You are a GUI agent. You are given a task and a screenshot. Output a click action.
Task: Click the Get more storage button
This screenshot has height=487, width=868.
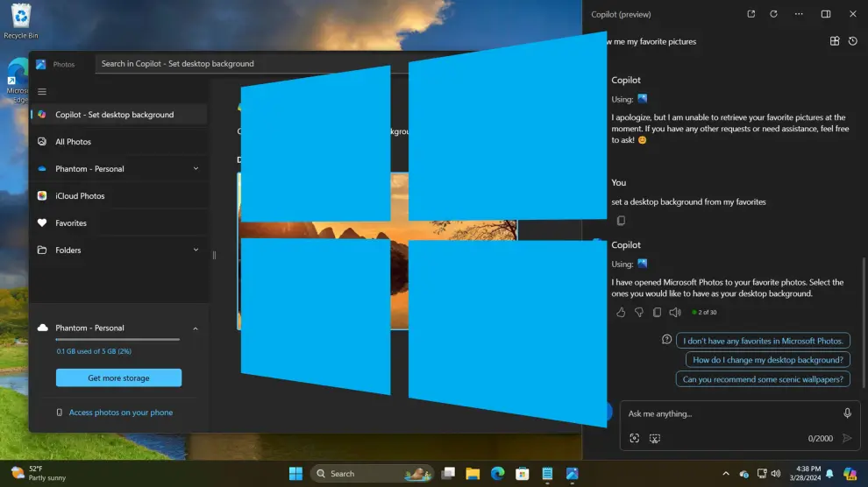coord(118,378)
